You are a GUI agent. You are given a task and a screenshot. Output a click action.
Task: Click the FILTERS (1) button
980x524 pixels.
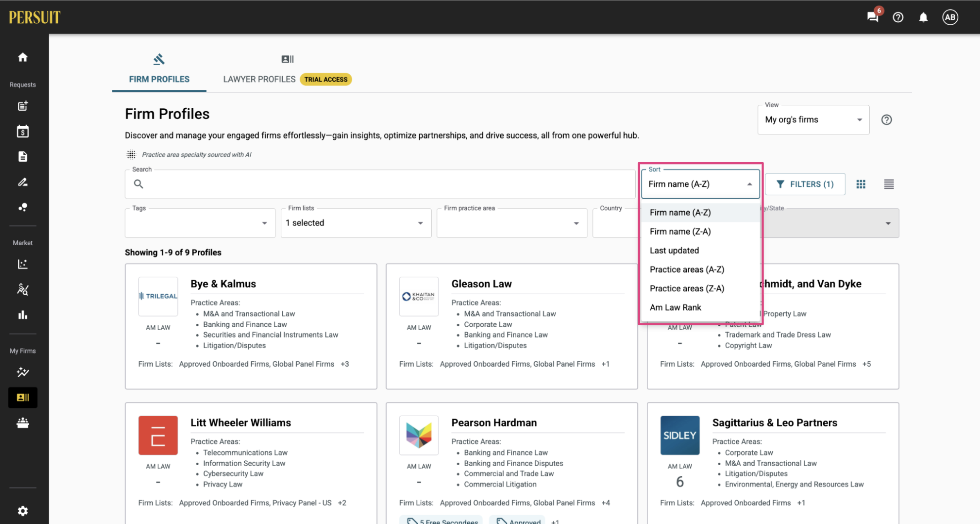point(805,184)
